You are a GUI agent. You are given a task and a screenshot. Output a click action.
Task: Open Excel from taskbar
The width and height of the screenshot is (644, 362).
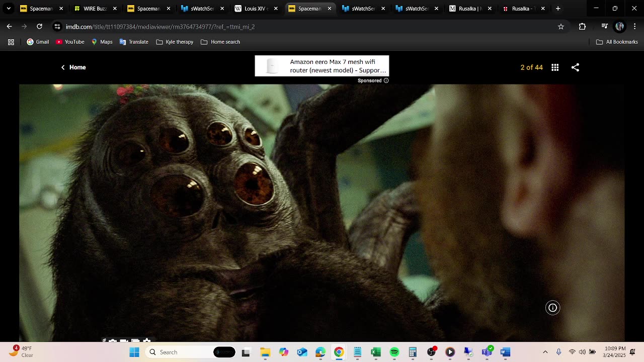(x=376, y=352)
